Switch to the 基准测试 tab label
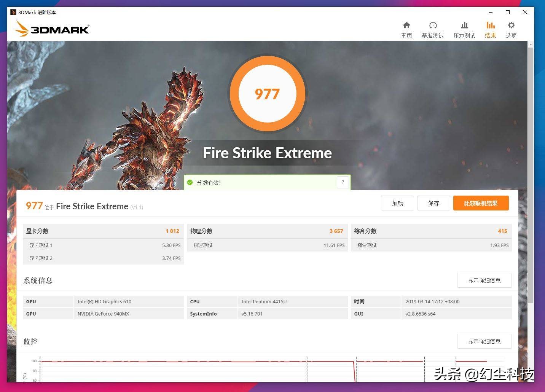This screenshot has height=392, width=545. (433, 35)
